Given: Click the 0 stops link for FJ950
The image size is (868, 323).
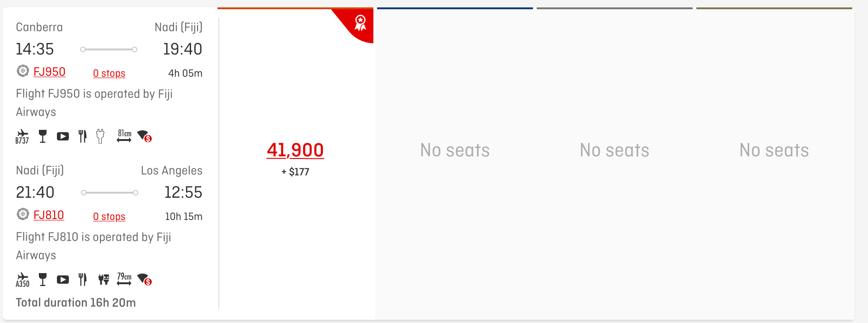Looking at the screenshot, I should (x=109, y=73).
